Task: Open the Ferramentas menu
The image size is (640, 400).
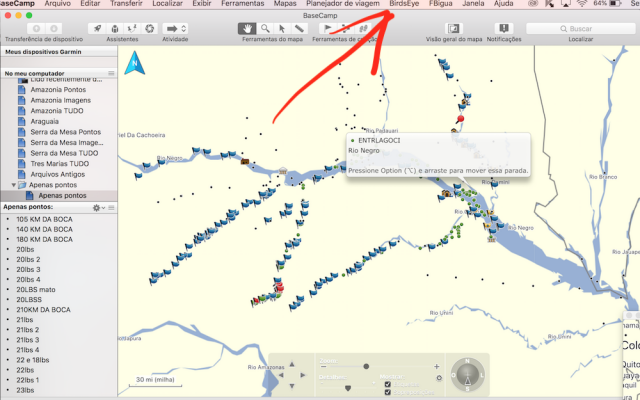Action: tap(242, 4)
